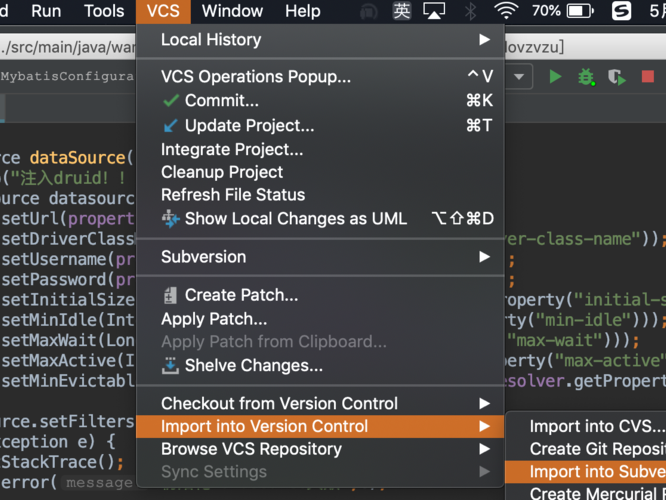Click the Sogou S icon in menu bar

pos(621,11)
